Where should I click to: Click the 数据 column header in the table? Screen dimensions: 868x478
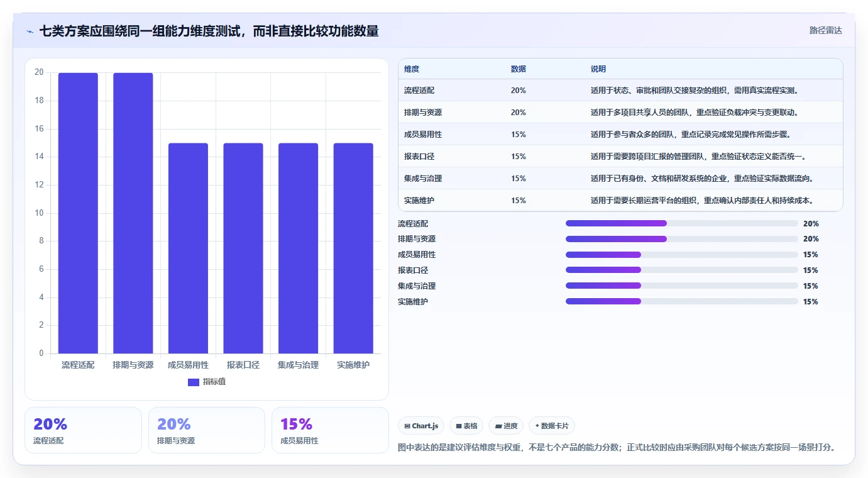pos(519,69)
